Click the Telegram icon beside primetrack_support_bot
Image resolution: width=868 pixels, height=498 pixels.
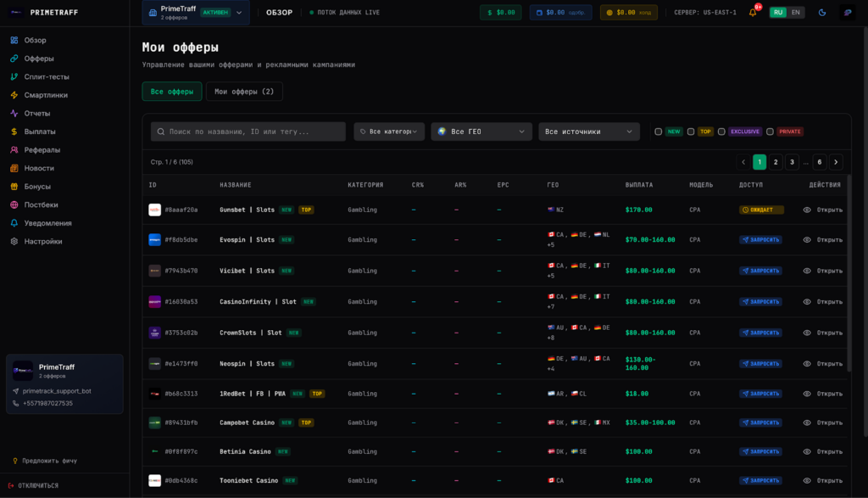click(x=15, y=391)
